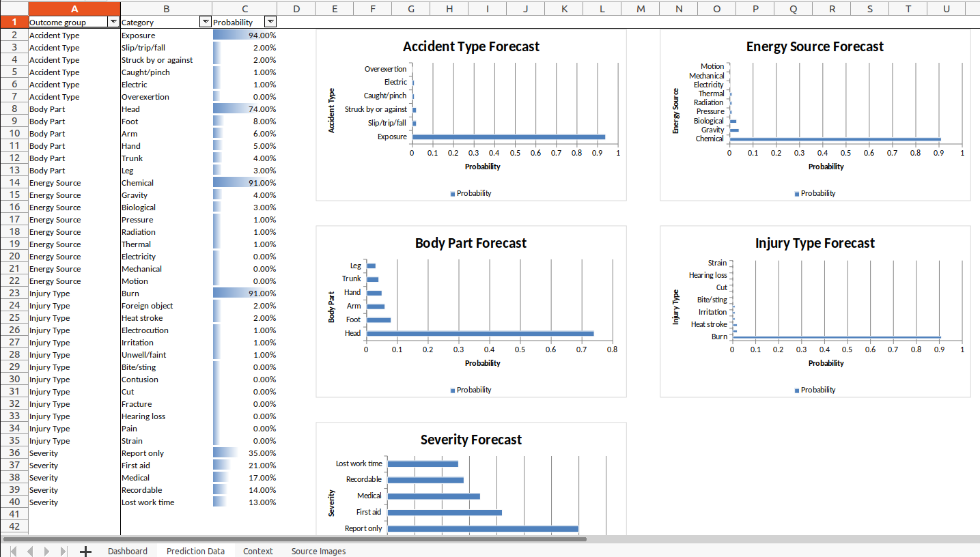Image resolution: width=980 pixels, height=557 pixels.
Task: Go to next sheet tab arrow
Action: point(46,551)
